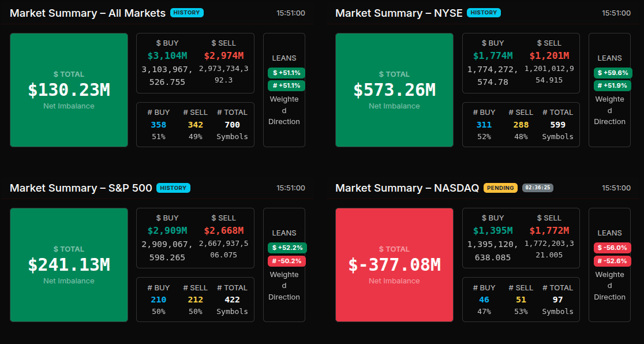Viewport: 644px width, 344px height.
Task: Select the $573.26M net imbalance tile
Action: pos(394,90)
